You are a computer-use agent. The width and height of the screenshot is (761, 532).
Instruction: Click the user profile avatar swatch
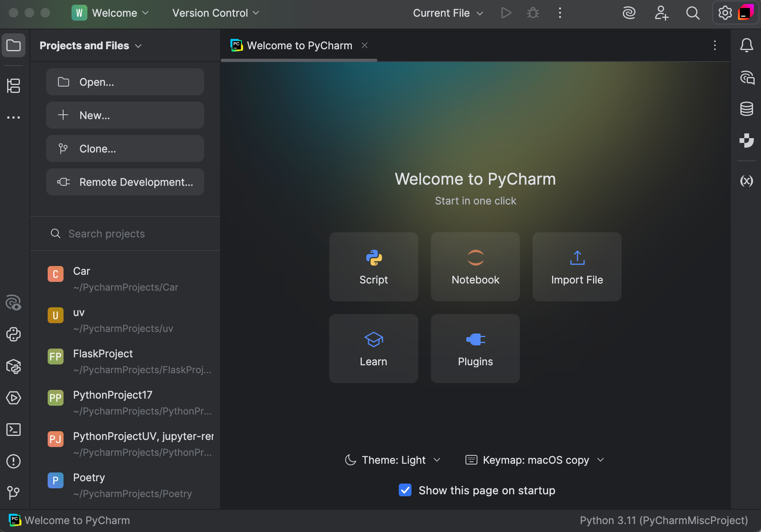coord(746,12)
